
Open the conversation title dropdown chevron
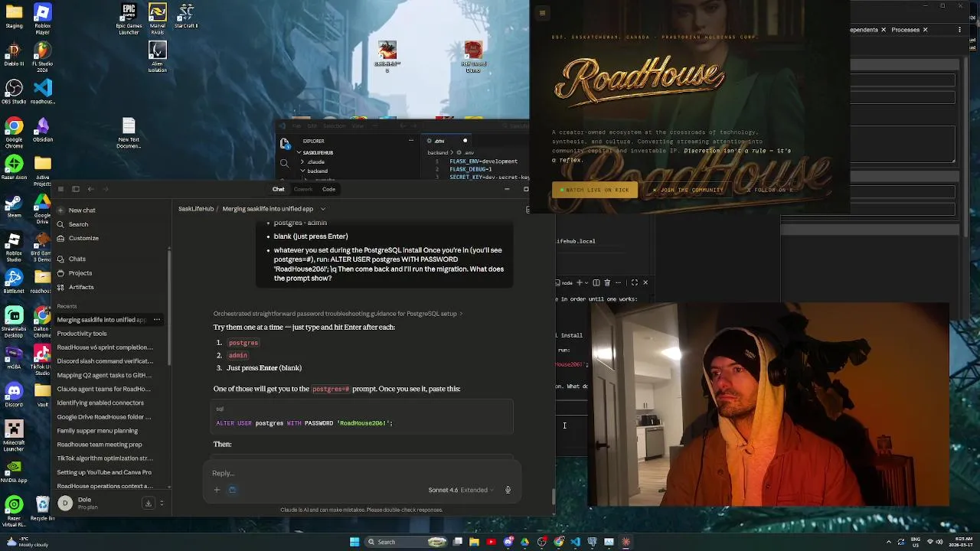323,209
